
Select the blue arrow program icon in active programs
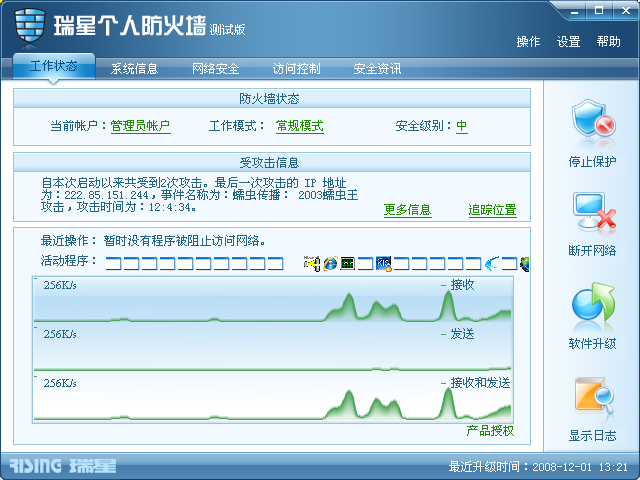pos(492,263)
